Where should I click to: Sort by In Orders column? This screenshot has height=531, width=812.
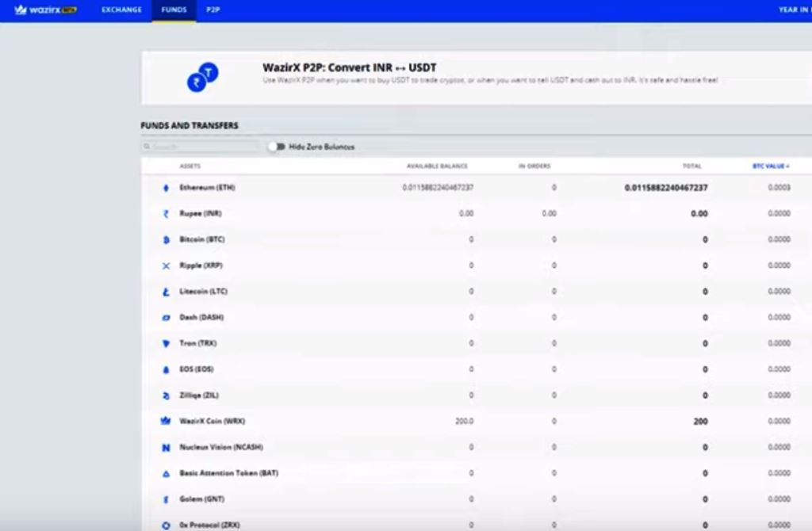tap(534, 166)
